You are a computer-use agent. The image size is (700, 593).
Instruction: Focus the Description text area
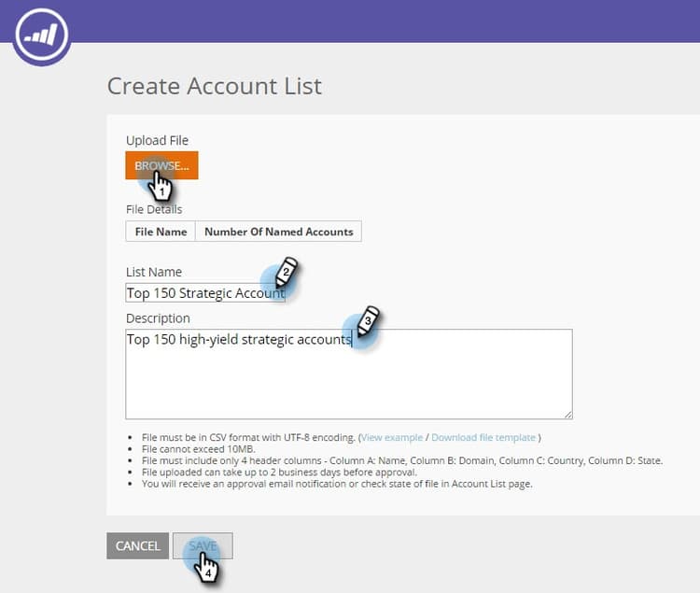click(x=349, y=374)
